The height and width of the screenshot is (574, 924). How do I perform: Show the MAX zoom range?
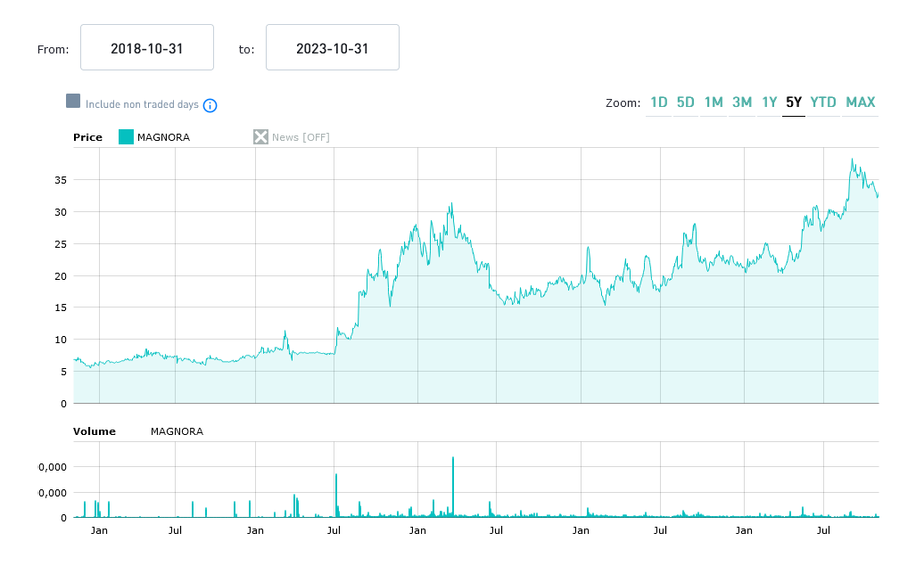click(x=861, y=102)
